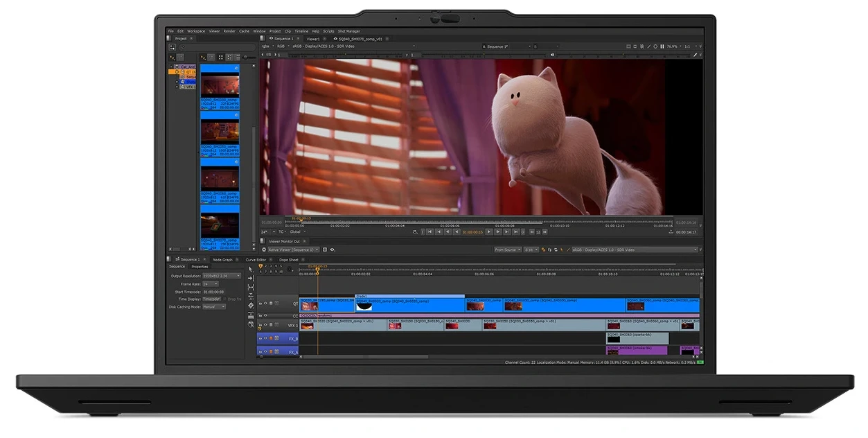
Task: Open the Active Viewer (Sequence 1) dropdown
Action: tap(294, 249)
